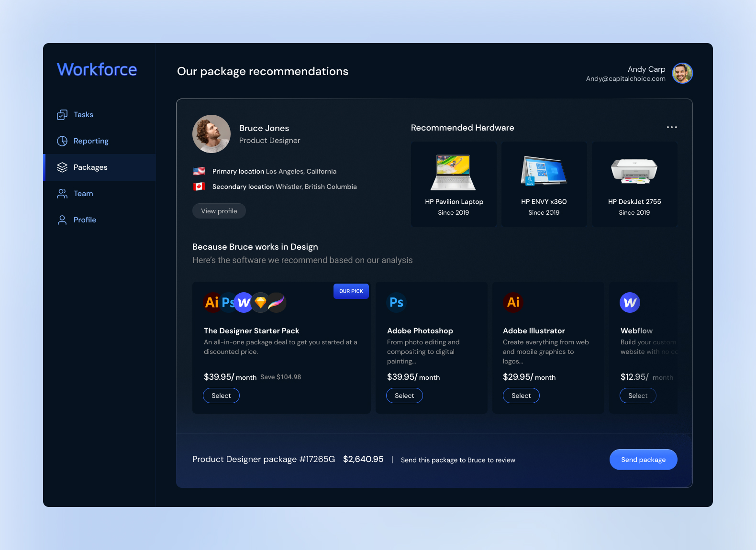Select the HP Pavilion Laptop card

[x=454, y=184]
